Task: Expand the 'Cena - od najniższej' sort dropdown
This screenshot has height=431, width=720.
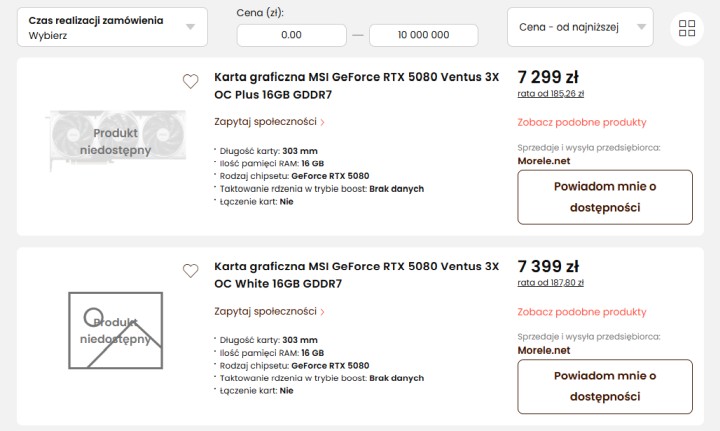Action: coord(581,27)
